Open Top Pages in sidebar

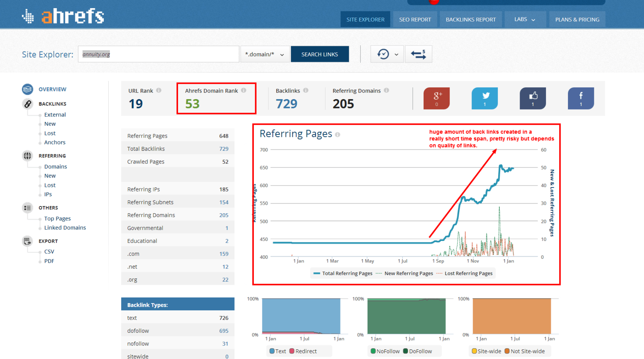(57, 218)
